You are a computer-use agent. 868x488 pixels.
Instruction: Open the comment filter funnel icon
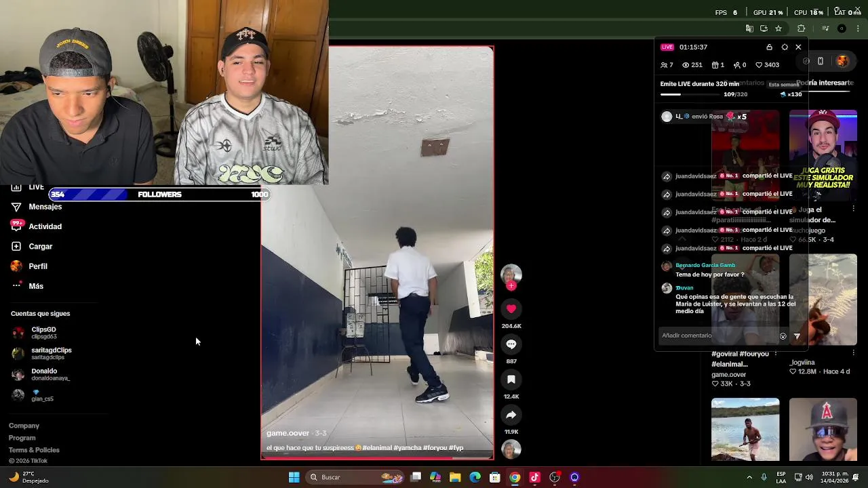click(797, 336)
